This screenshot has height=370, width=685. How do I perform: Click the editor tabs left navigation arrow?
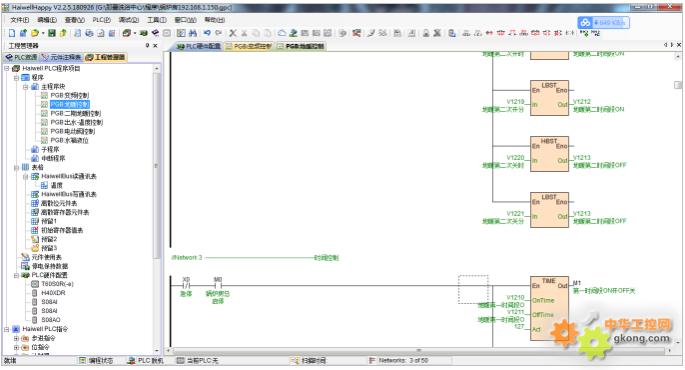(665, 45)
